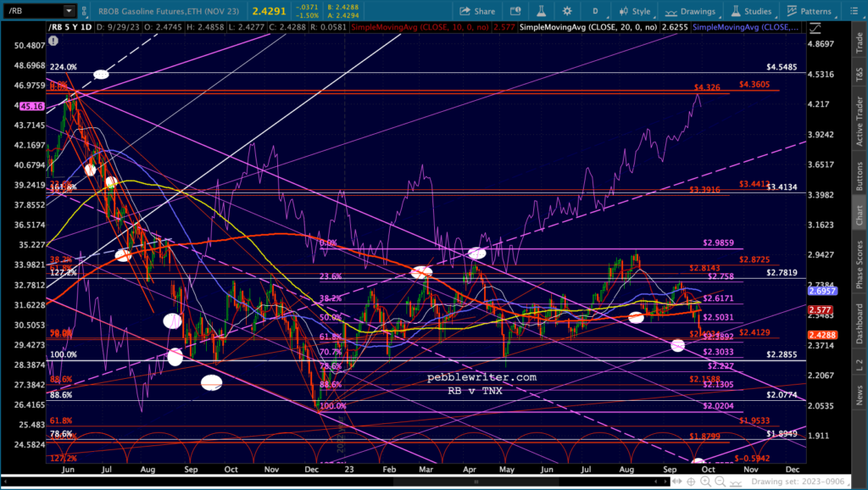The height and width of the screenshot is (490, 868).
Task: Expand the /RB symbol dropdown arrow
Action: pos(69,10)
